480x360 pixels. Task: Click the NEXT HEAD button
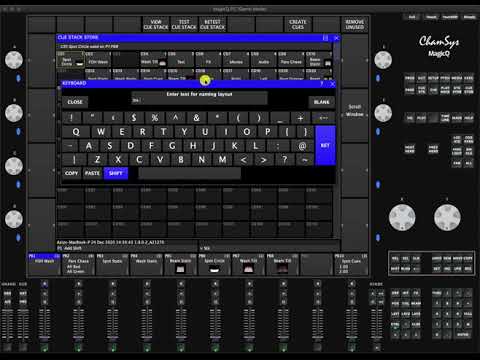(410, 149)
